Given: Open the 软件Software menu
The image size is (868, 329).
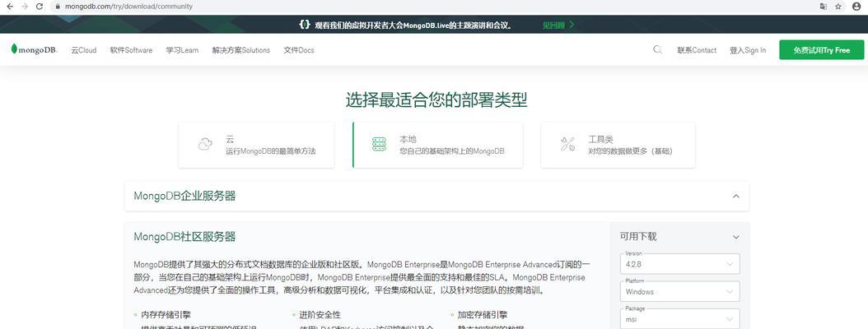Looking at the screenshot, I should 131,50.
